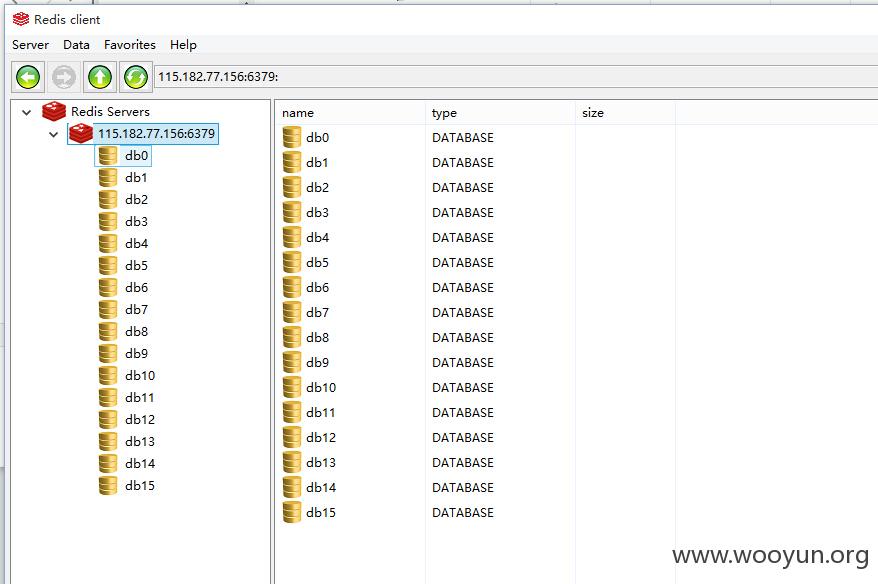
Task: Click the grayed-out Forward arrow button
Action: (64, 77)
